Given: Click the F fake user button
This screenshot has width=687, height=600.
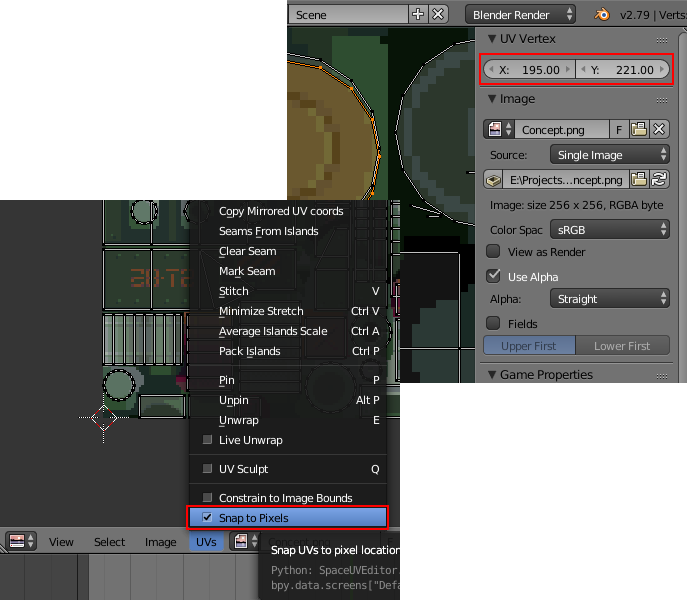Looking at the screenshot, I should (x=619, y=130).
